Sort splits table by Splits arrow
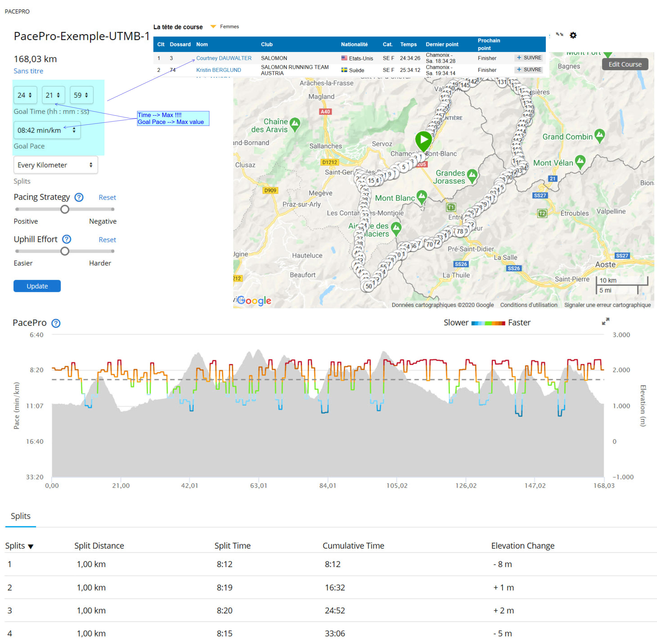Screen dimensions: 657x644 click(x=30, y=546)
